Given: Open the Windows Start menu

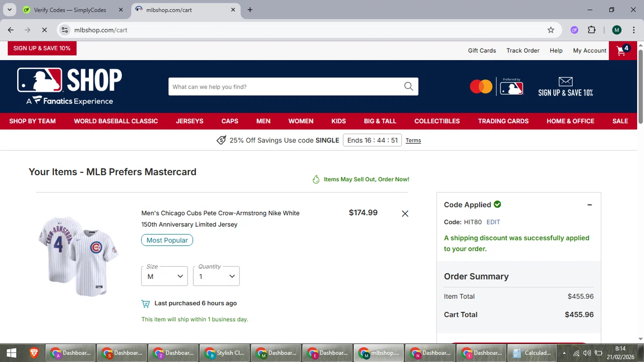Looking at the screenshot, I should point(12,353).
